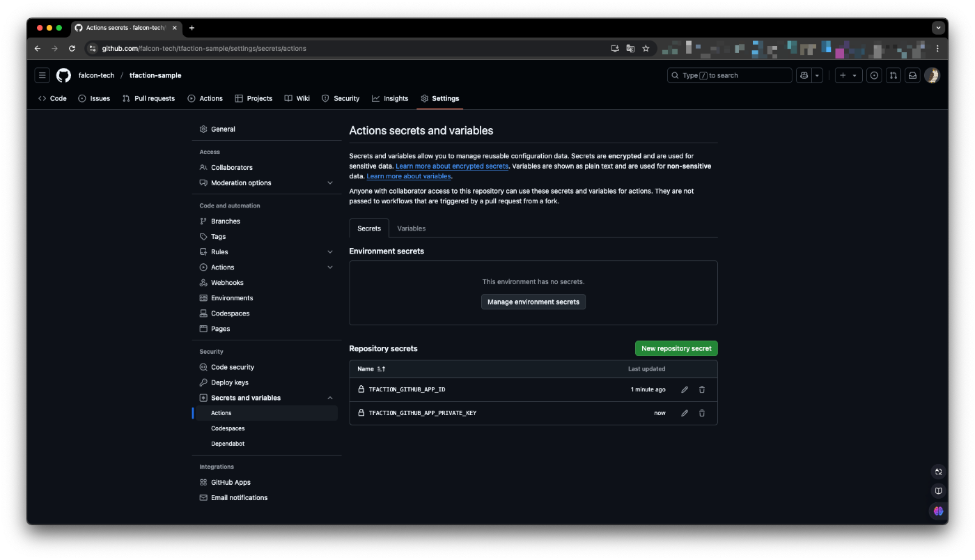This screenshot has width=975, height=560.
Task: Click the browser address bar URL
Action: (x=204, y=49)
